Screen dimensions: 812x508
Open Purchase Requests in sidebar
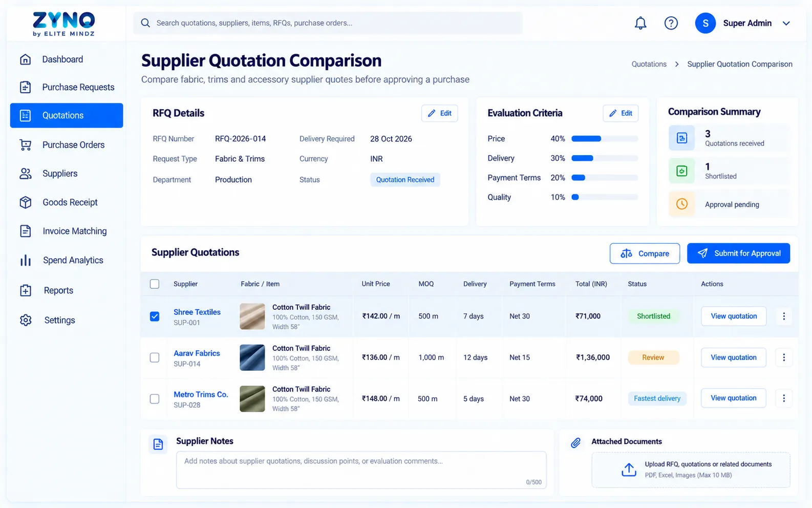pos(67,87)
